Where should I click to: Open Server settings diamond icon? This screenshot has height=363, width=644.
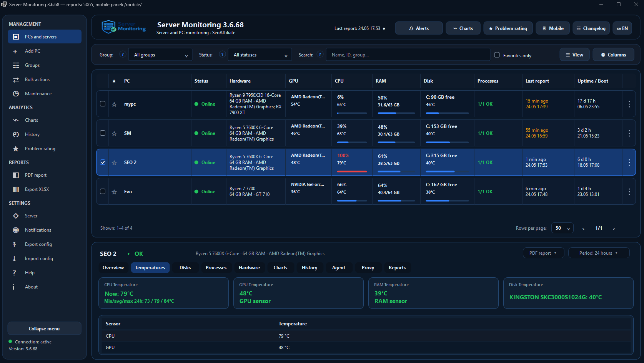(16, 216)
